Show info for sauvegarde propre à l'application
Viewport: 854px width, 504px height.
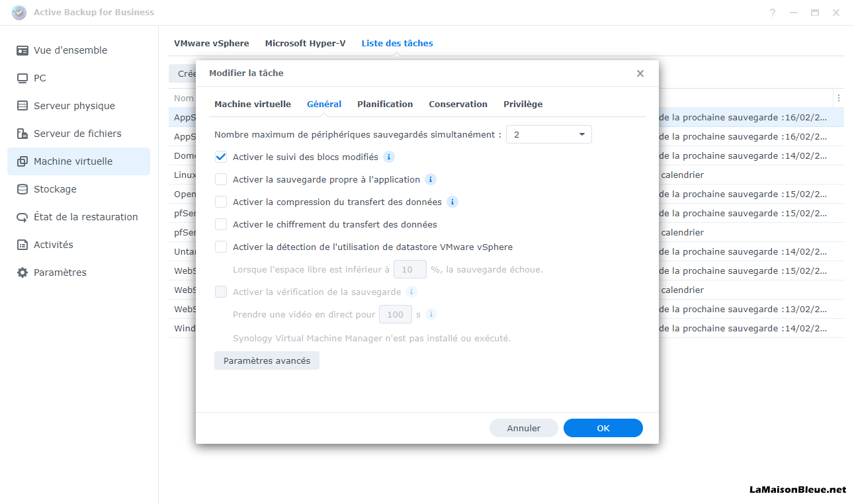coord(431,179)
